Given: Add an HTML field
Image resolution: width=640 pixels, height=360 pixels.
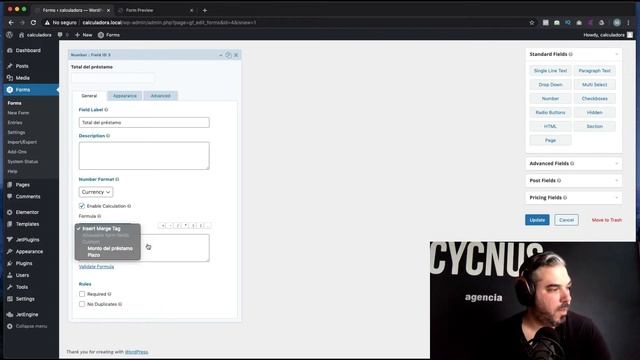Looking at the screenshot, I should coord(550,126).
